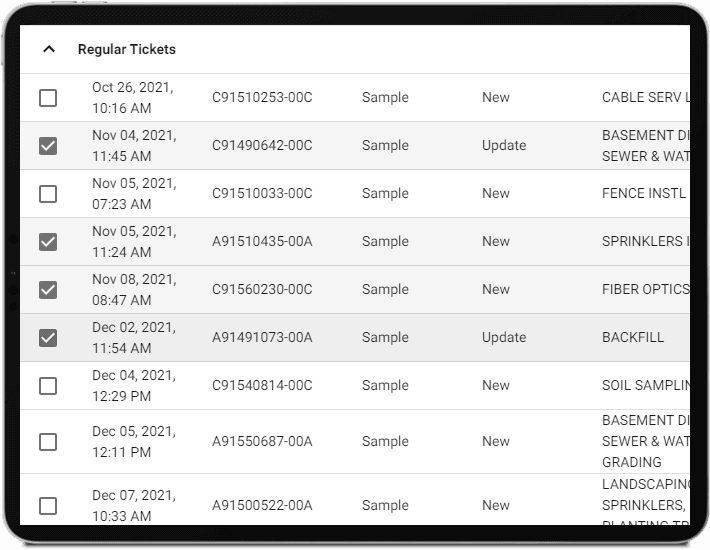Select ticket number A91510435-00A

[262, 241]
